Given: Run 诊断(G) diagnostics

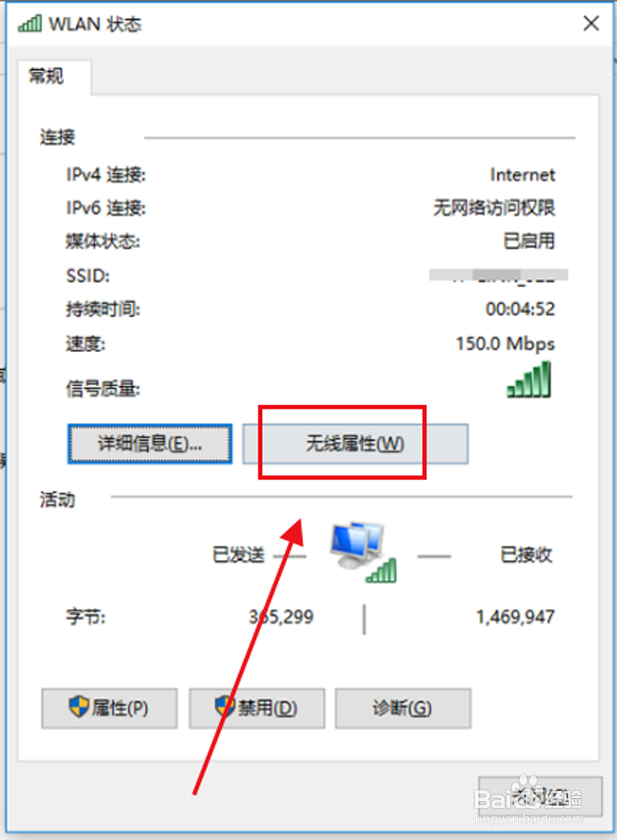Looking at the screenshot, I should (x=403, y=708).
